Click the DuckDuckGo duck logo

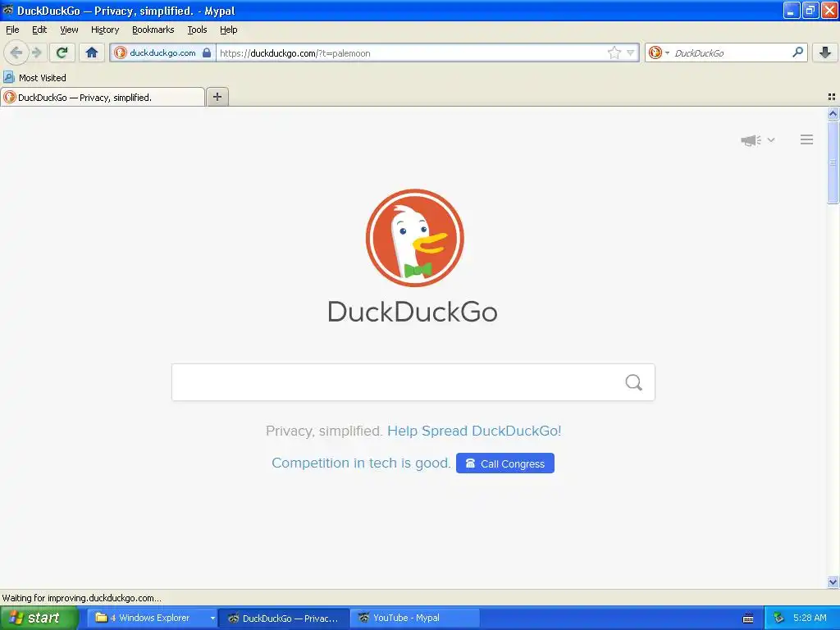[x=414, y=238]
